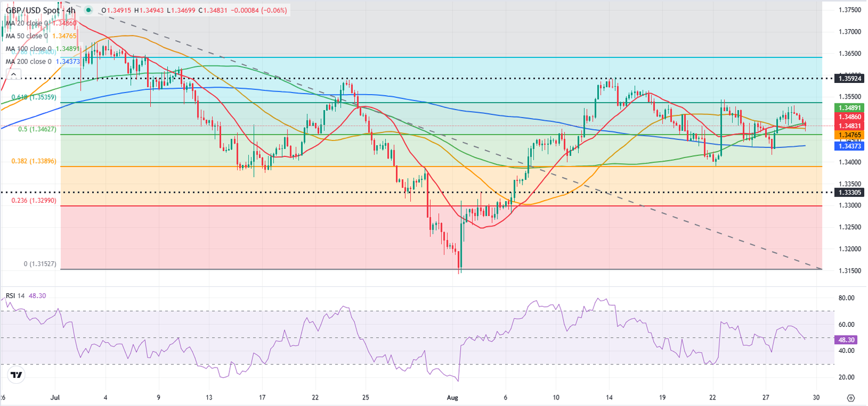868x406 pixels.
Task: Click the Jul label on the time axis
Action: pos(54,397)
